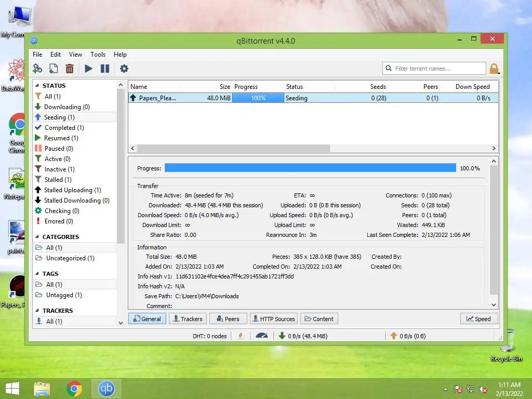Viewport: 532px width, 399px height.
Task: Select the Errored (0) status filter
Action: (x=75, y=221)
